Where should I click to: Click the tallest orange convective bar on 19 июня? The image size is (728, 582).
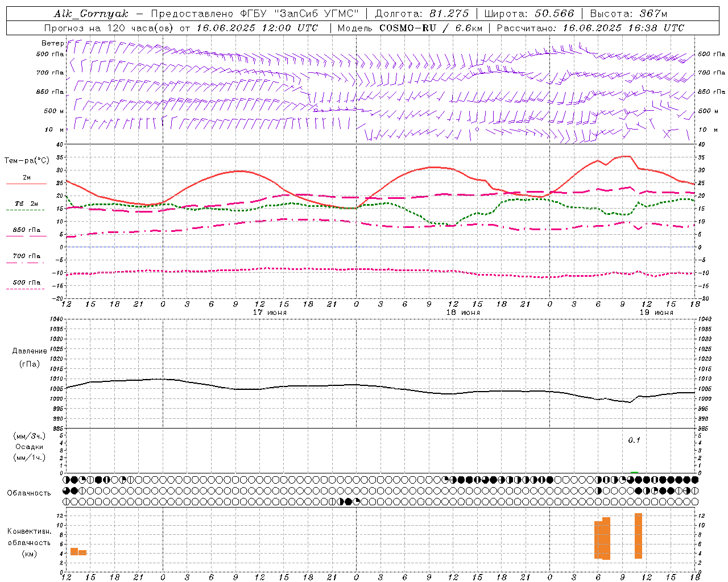(638, 536)
